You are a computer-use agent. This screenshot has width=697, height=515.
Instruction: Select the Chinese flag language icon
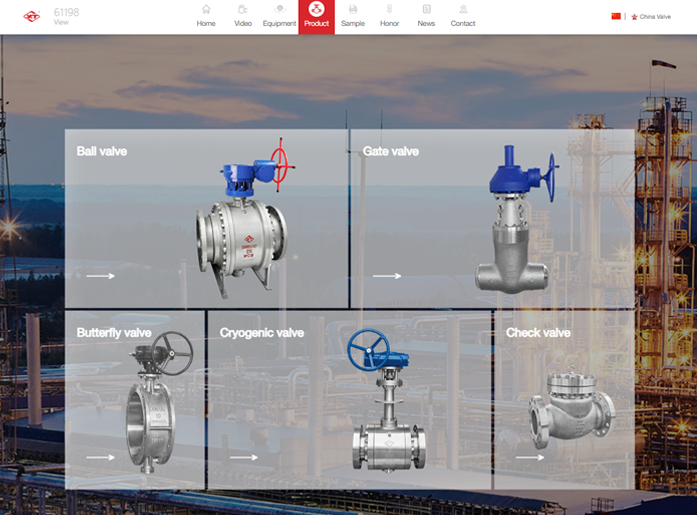click(616, 16)
